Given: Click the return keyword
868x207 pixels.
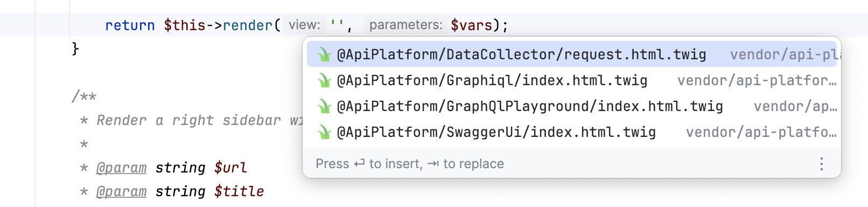Looking at the screenshot, I should coord(130,25).
